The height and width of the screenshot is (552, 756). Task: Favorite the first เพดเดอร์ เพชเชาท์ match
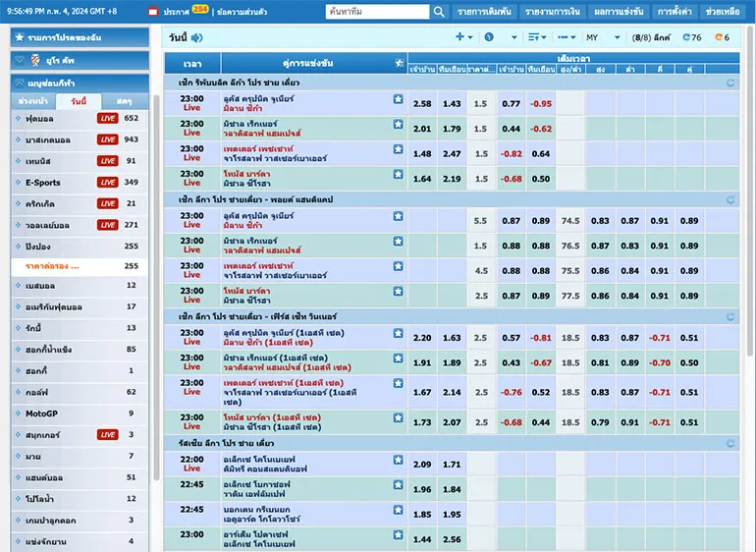click(398, 149)
